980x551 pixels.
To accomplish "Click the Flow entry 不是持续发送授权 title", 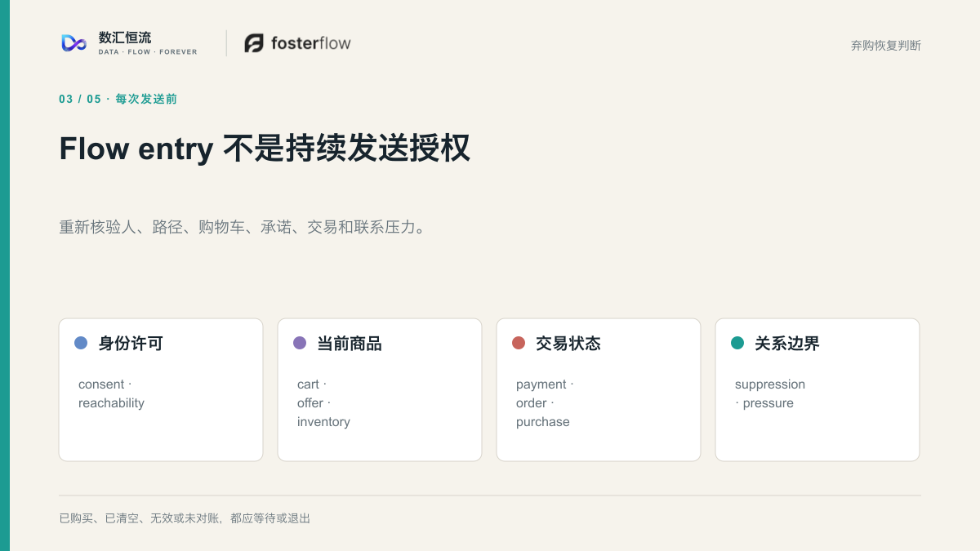I will pos(265,149).
